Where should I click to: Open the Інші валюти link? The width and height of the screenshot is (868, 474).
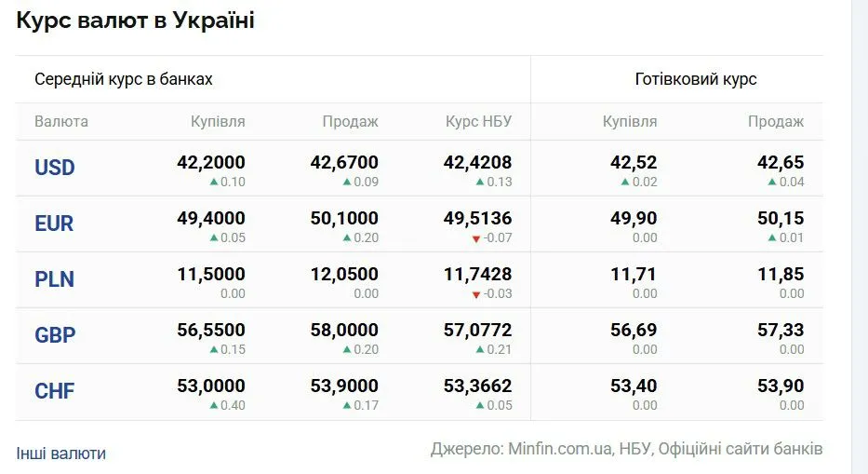point(60,454)
